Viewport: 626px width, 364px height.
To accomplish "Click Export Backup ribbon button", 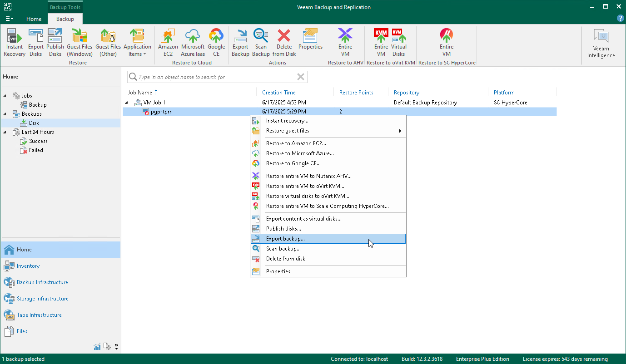I will point(240,43).
